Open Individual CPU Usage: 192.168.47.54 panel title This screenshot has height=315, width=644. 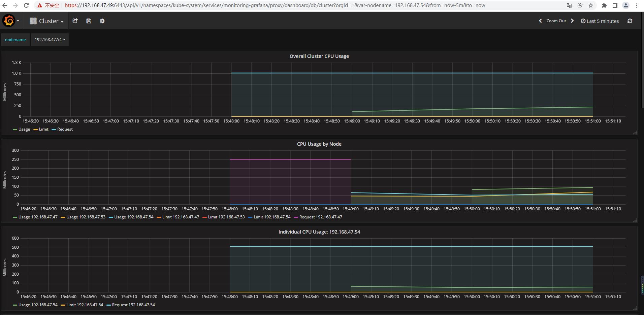point(319,232)
